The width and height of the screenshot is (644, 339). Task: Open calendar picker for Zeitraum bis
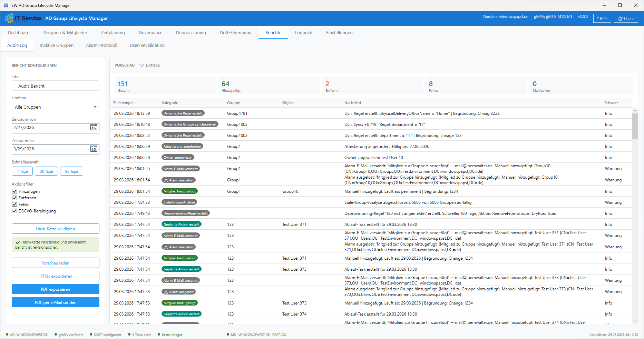point(94,149)
